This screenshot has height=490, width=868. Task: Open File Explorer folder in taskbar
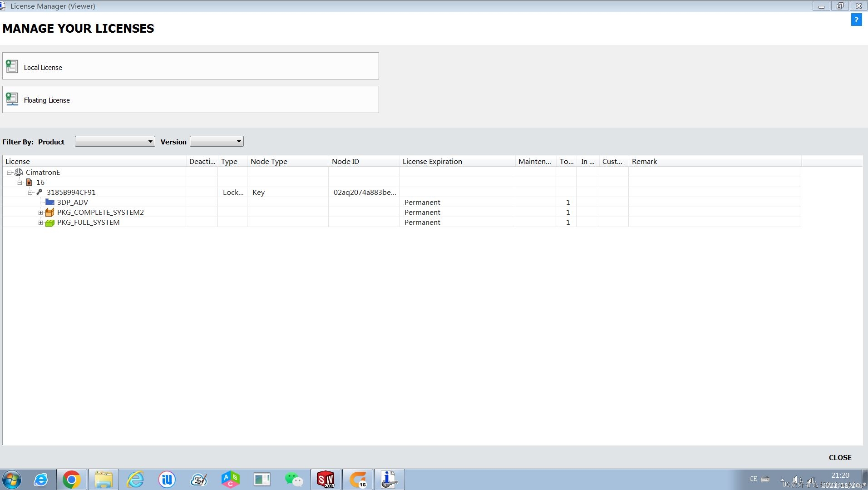104,480
